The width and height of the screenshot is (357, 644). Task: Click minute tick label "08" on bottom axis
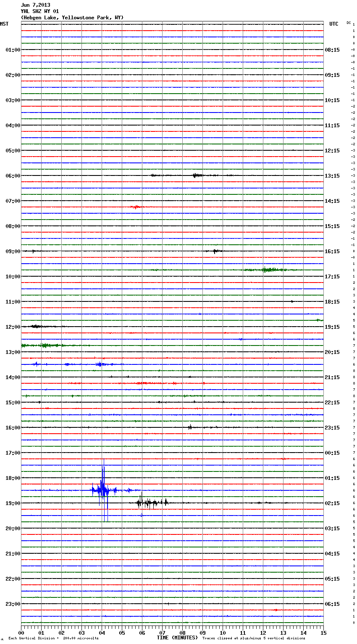tap(182, 633)
